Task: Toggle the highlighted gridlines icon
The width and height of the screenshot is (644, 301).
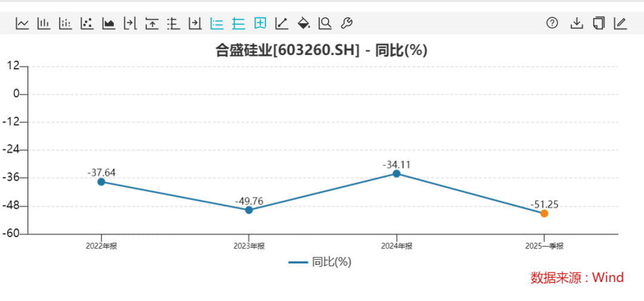Action: (238, 23)
